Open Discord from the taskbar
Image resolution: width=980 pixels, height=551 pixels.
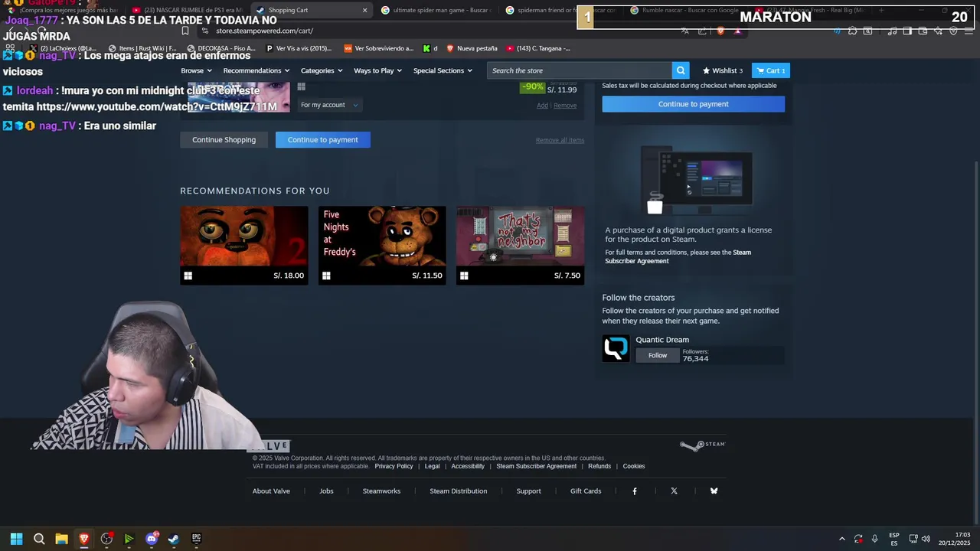152,539
